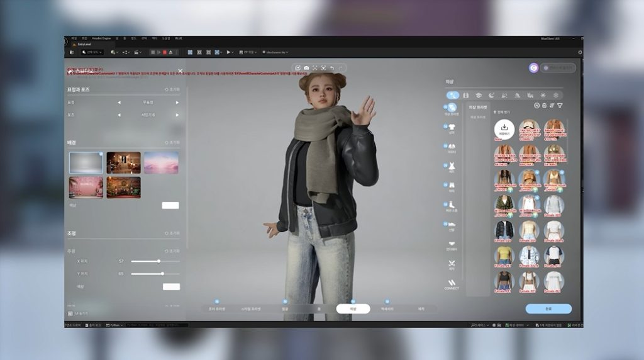Select the scissors crafting category icon
This screenshot has height=360, width=644.
pyautogui.click(x=452, y=264)
